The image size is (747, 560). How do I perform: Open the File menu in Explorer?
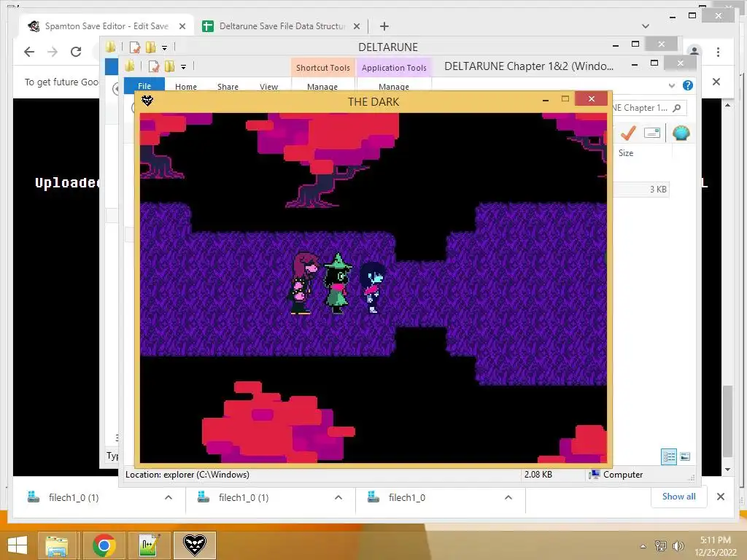(x=144, y=86)
